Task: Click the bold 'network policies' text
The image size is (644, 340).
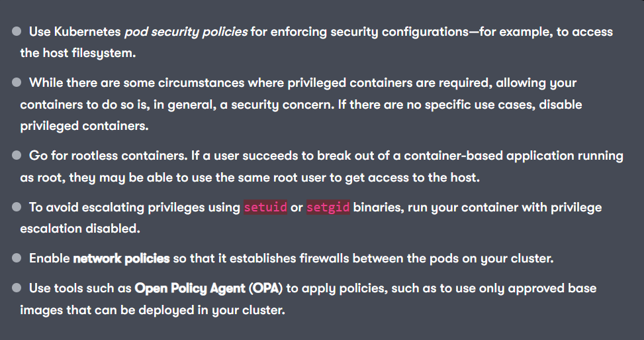Action: pos(121,258)
